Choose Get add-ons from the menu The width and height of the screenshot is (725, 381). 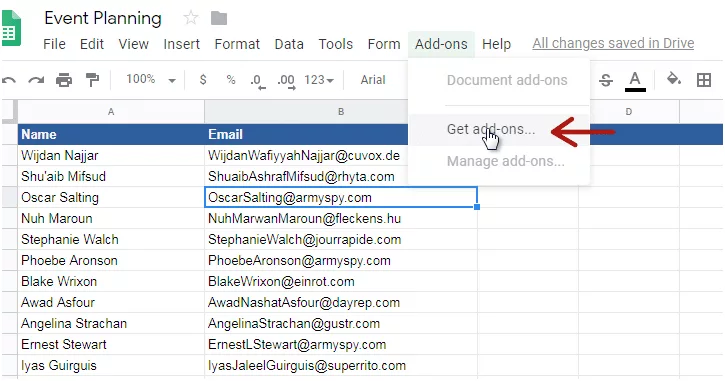pyautogui.click(x=491, y=129)
